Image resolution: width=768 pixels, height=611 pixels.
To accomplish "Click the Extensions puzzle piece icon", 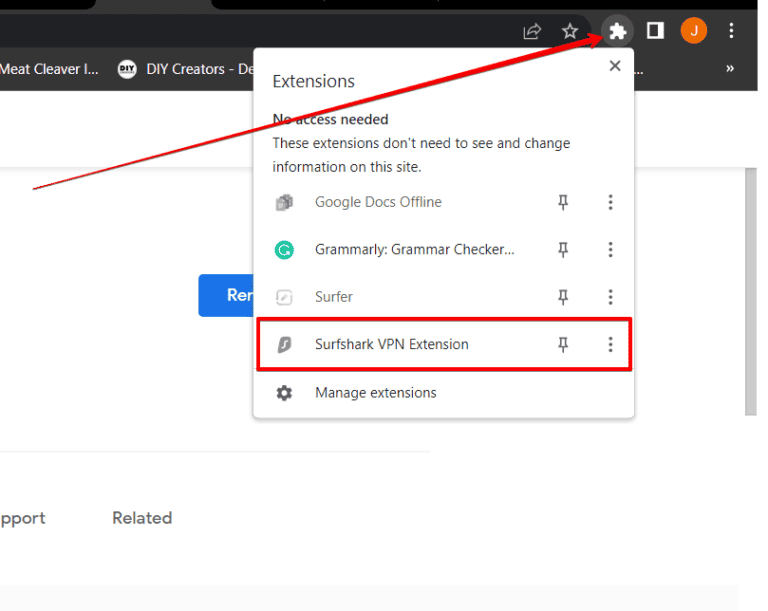I will pyautogui.click(x=618, y=31).
